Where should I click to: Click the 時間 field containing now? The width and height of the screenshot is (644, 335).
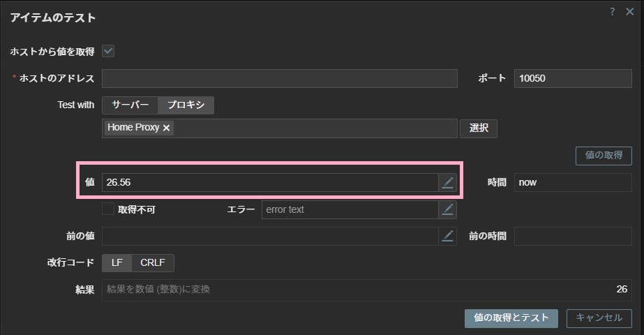(572, 183)
